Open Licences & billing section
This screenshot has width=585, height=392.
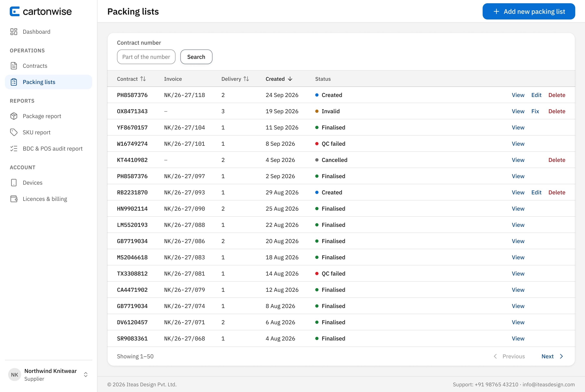pos(49,199)
